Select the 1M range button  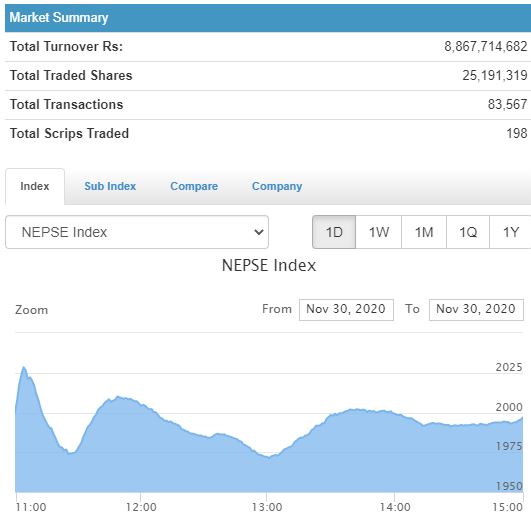point(424,232)
